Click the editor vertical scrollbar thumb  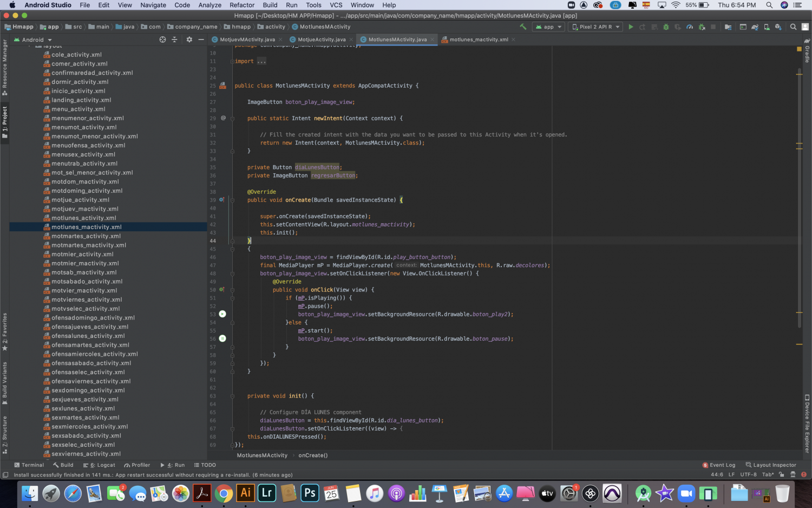(800, 198)
